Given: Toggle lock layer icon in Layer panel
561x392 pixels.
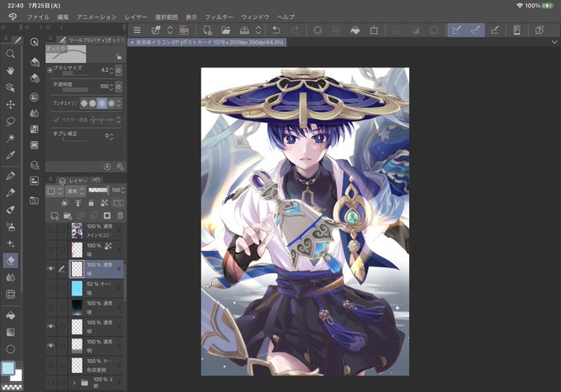Looking at the screenshot, I should click(91, 203).
